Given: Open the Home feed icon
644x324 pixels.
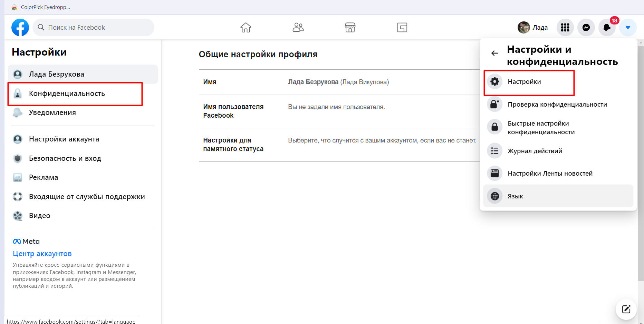Looking at the screenshot, I should tap(246, 27).
